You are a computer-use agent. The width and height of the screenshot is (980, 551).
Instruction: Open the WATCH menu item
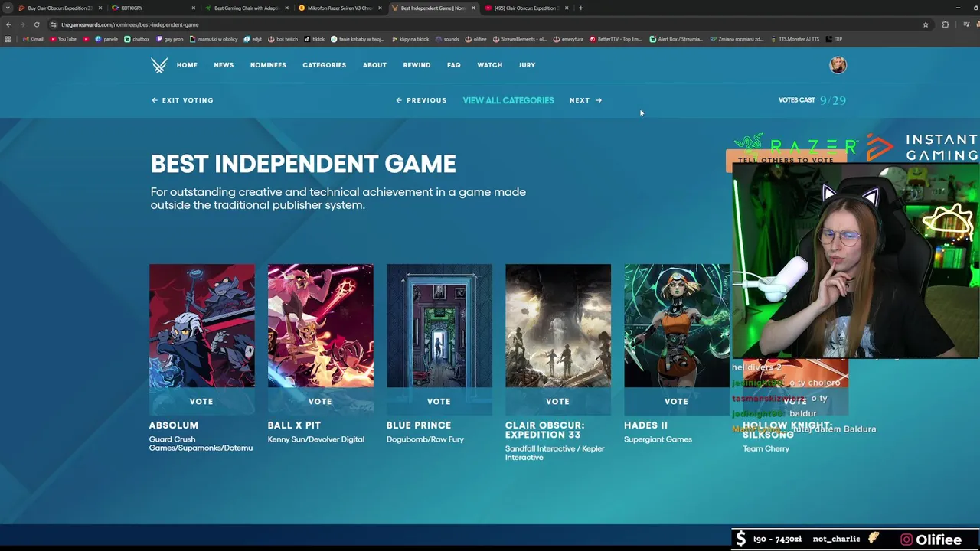point(490,65)
